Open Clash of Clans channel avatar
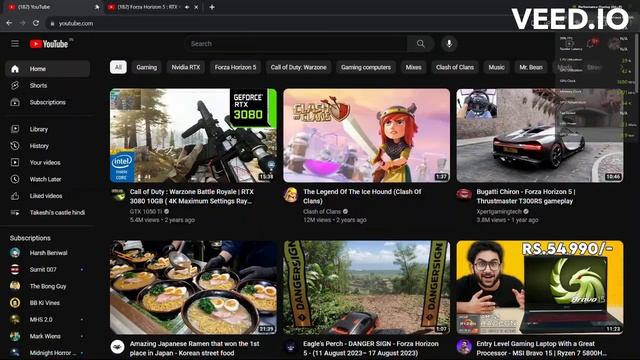The image size is (640, 360). [291, 195]
